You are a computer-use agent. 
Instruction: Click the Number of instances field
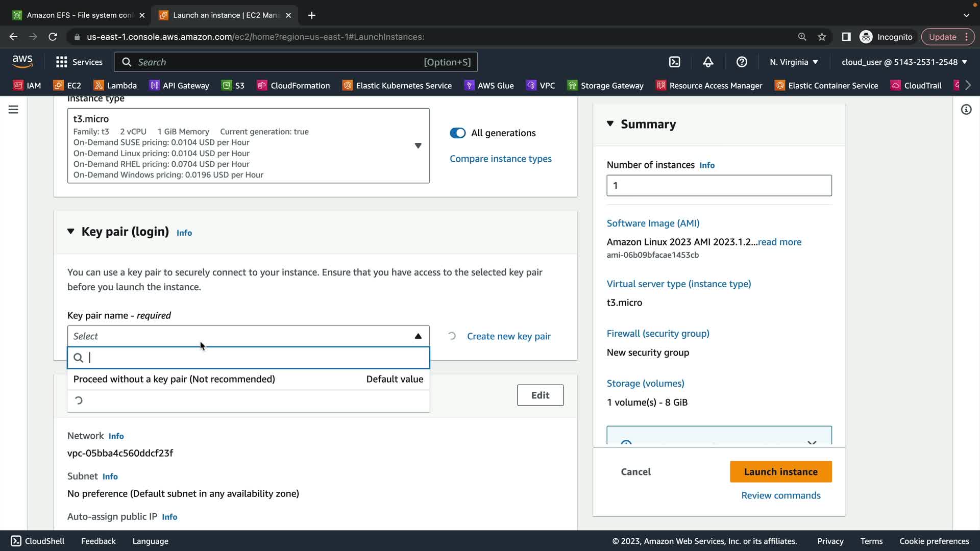pos(719,186)
